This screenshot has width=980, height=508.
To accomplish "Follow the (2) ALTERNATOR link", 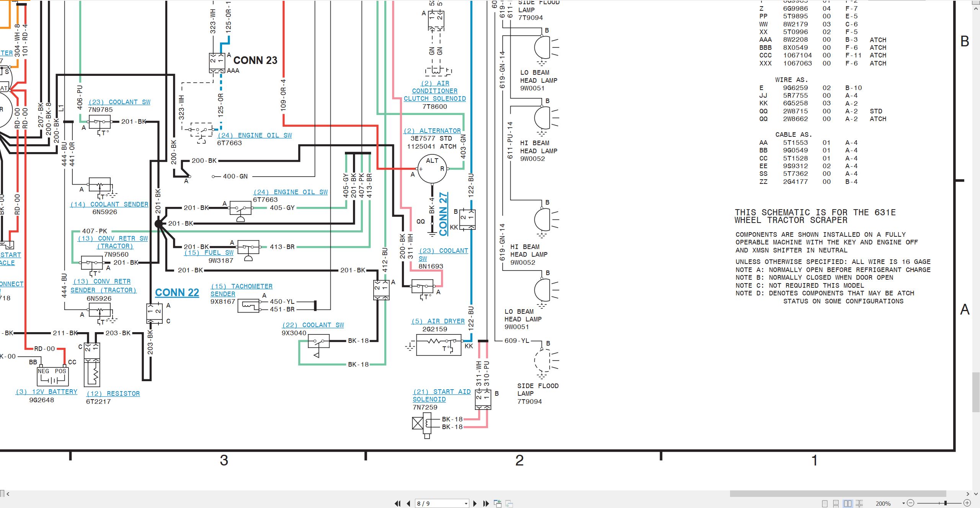I will [432, 131].
